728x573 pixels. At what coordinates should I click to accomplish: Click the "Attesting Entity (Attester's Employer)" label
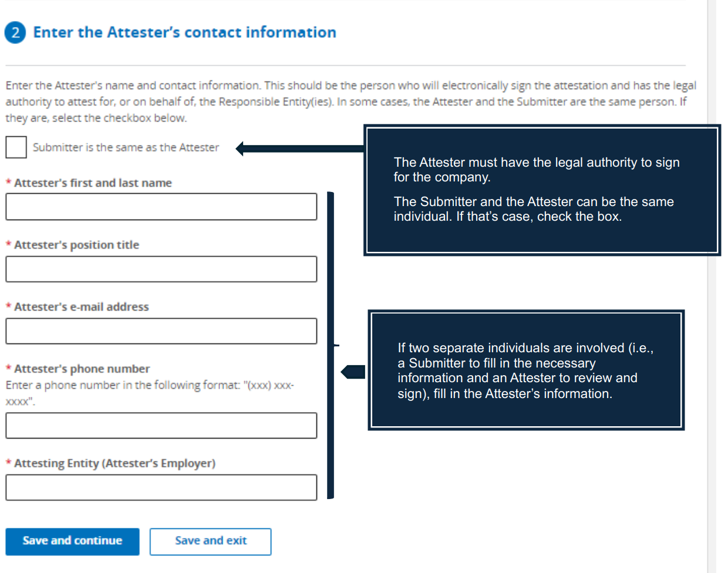click(x=114, y=463)
